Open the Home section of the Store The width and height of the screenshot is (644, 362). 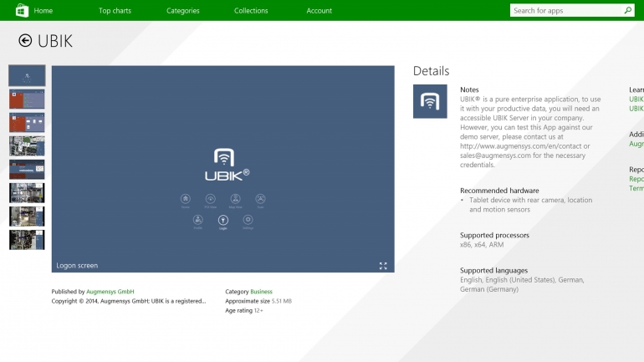pos(43,11)
